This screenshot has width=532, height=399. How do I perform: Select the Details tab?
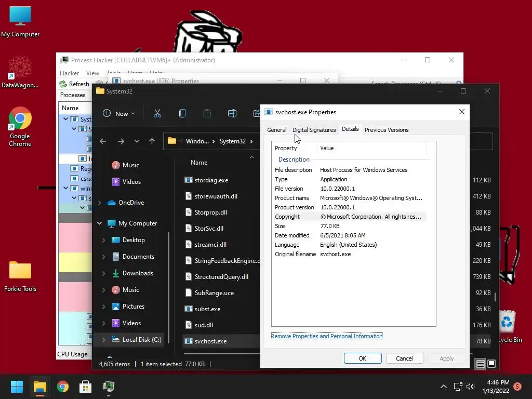click(x=350, y=129)
